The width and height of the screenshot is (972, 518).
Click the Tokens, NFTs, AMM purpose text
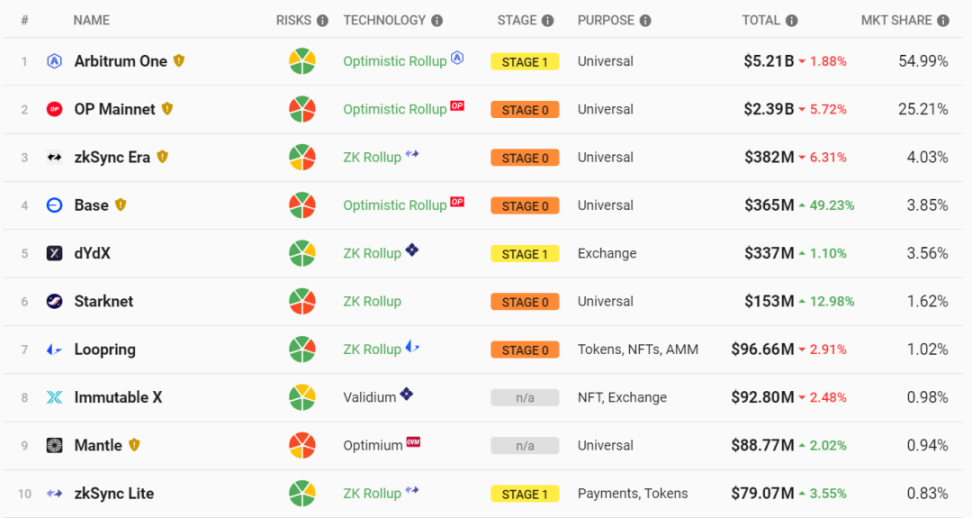(638, 349)
